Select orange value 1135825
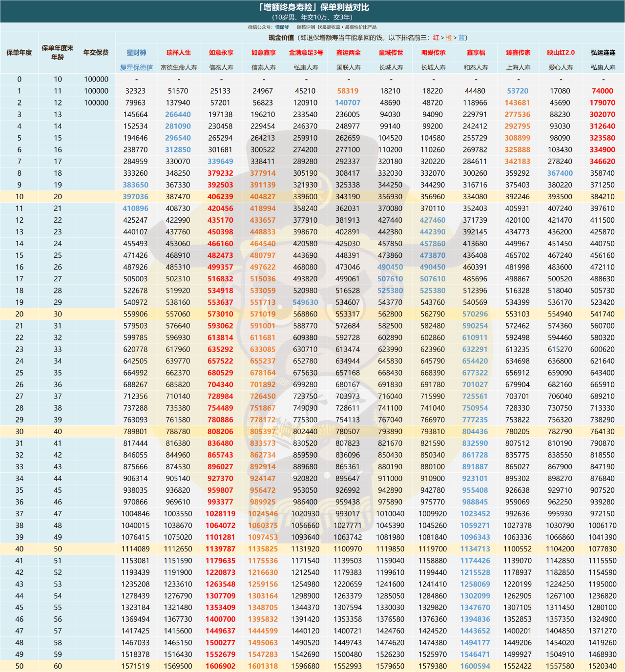Screen dimensions: 625x672 click(x=263, y=549)
